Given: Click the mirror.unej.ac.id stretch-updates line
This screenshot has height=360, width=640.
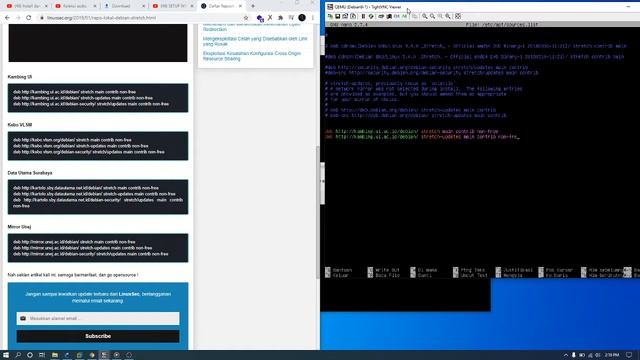Looking at the screenshot, I should point(82,248).
